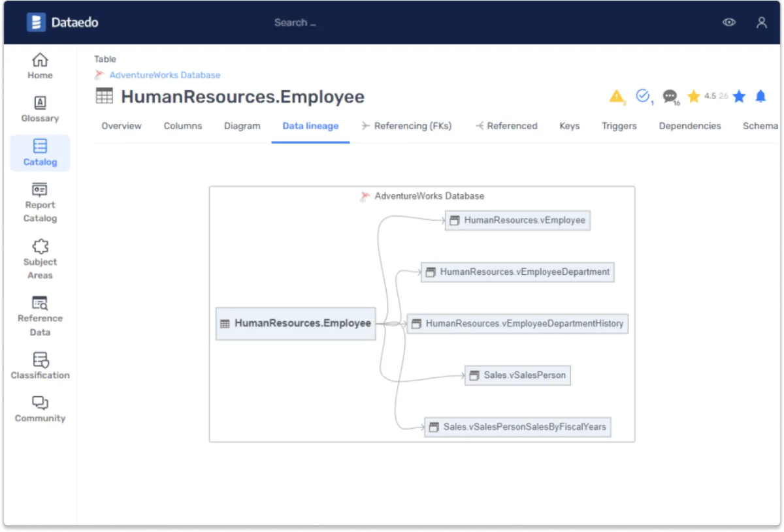
Task: Select the HumanResources.Employee lineage node
Action: pos(296,323)
